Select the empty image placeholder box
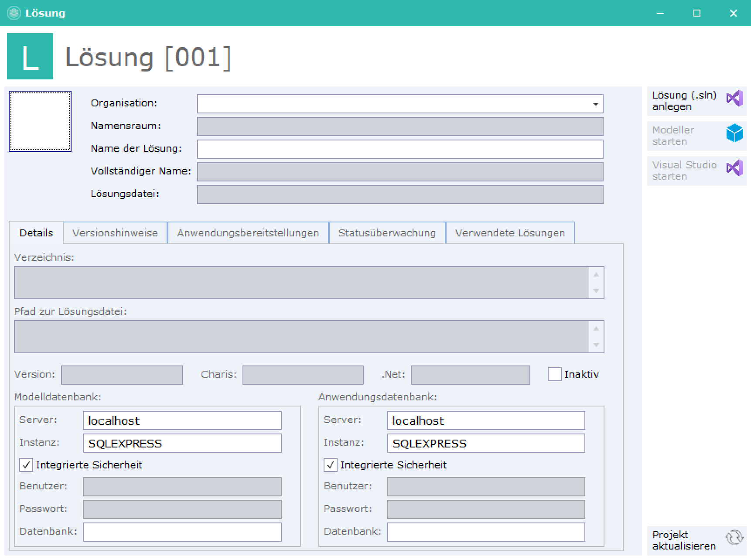751x560 pixels. click(x=40, y=121)
